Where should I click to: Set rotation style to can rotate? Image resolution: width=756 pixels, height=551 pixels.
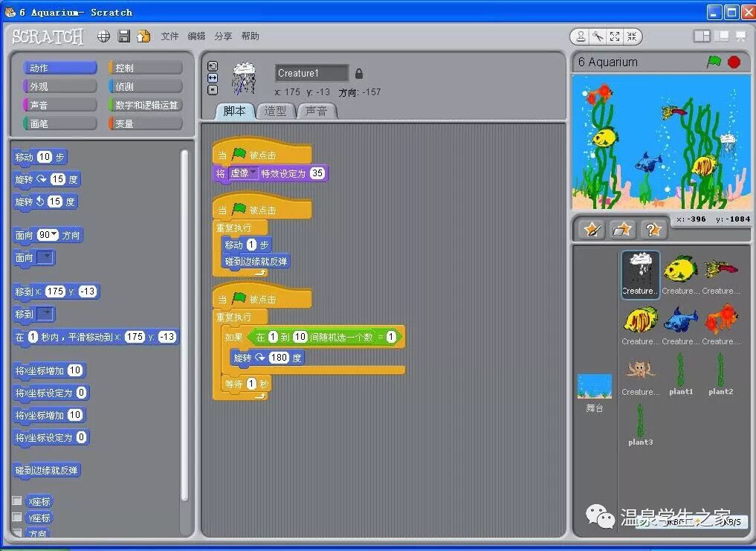pyautogui.click(x=212, y=66)
